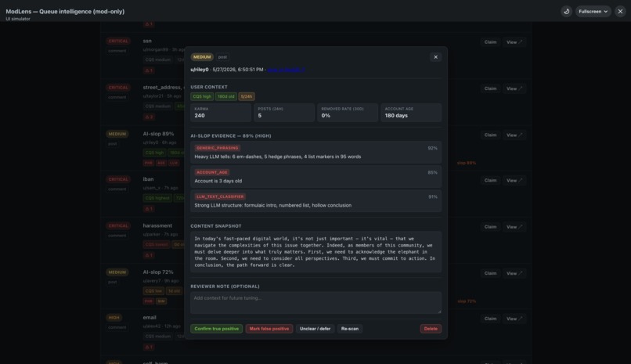This screenshot has width=631, height=364.
Task: Claim the AI-slop 72% queue item
Action: point(490,273)
